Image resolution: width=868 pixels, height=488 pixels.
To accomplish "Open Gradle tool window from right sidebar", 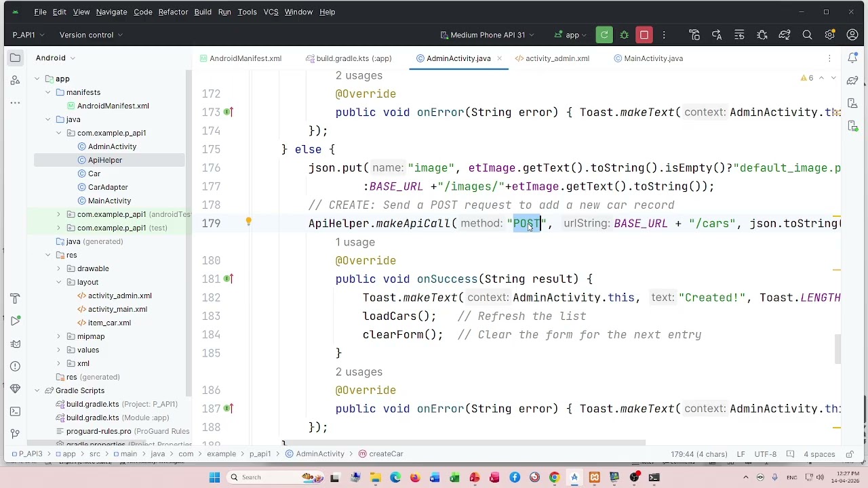I will [x=853, y=81].
